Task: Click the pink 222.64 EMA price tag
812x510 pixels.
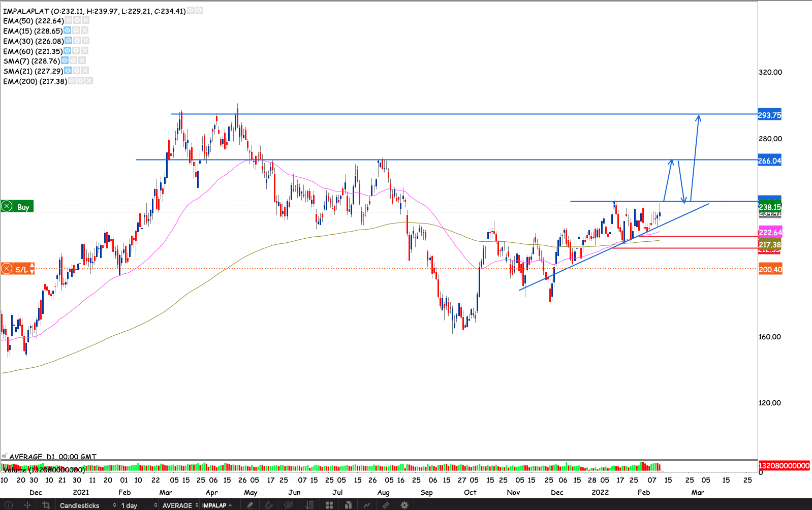Action: [770, 233]
